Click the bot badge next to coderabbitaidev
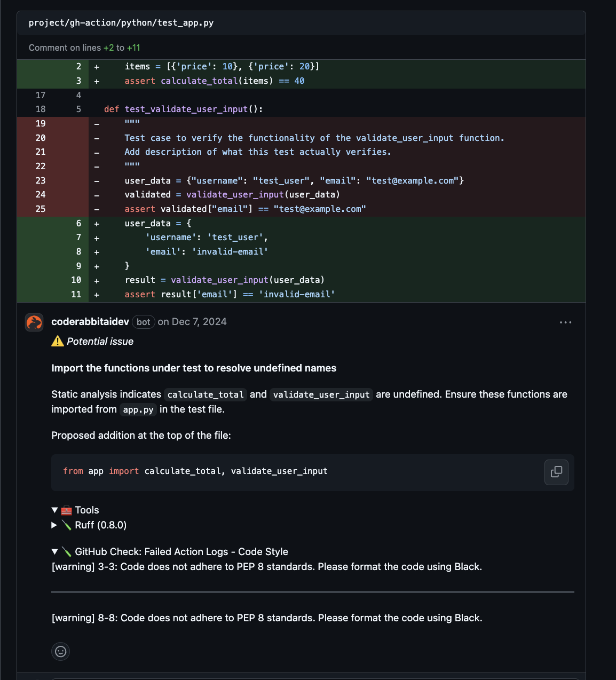Image resolution: width=616 pixels, height=680 pixels. tap(143, 321)
